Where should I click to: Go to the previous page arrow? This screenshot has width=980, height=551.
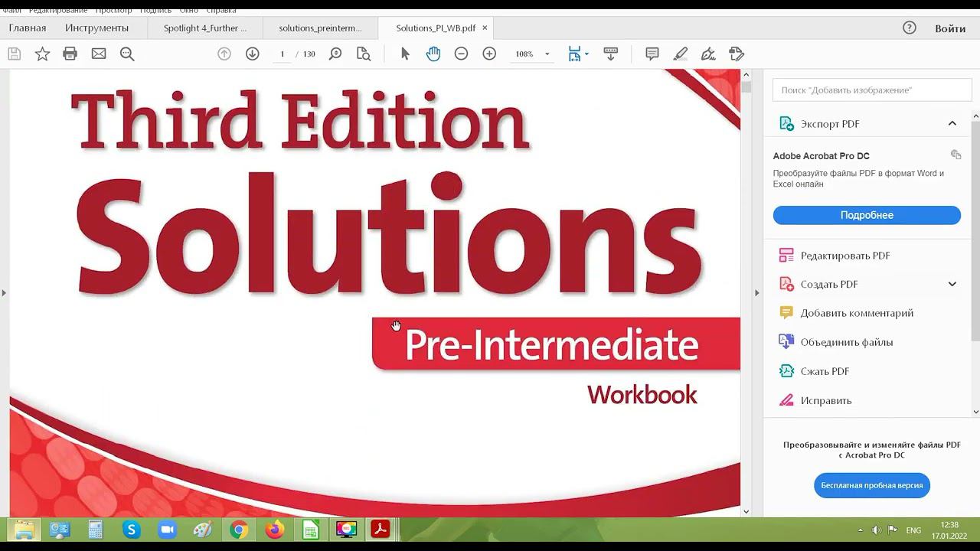tap(224, 54)
